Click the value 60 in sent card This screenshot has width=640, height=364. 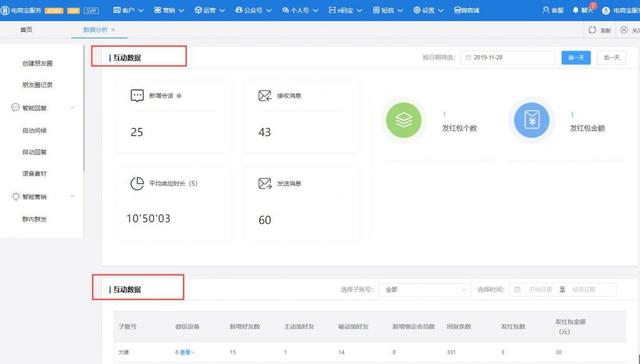point(264,220)
